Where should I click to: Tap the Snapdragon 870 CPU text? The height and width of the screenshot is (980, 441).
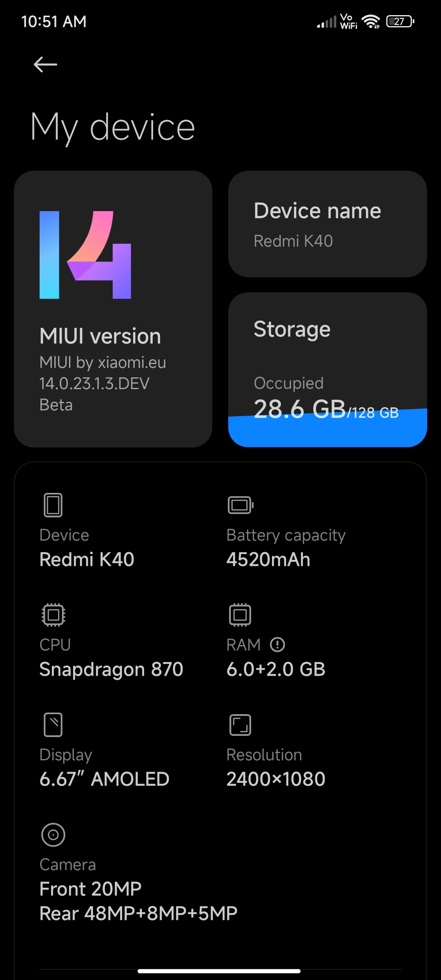point(111,670)
